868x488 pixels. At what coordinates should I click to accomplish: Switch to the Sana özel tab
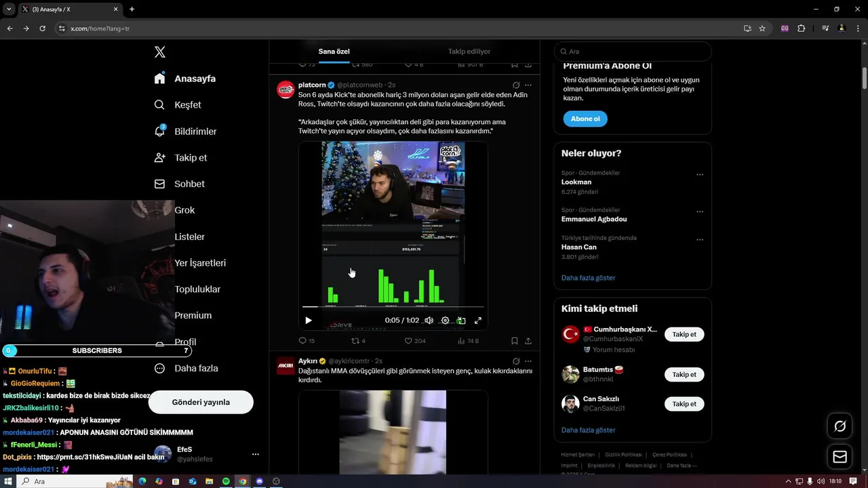pyautogui.click(x=334, y=52)
